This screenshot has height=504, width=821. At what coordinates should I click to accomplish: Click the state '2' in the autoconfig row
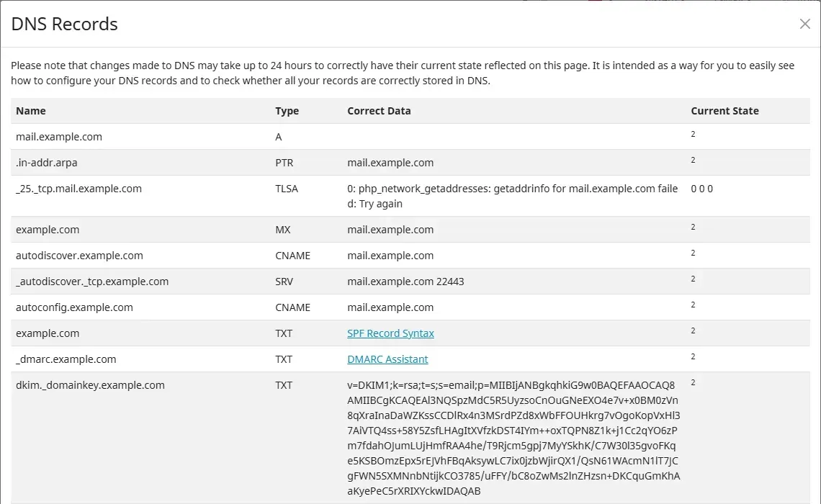(x=694, y=305)
